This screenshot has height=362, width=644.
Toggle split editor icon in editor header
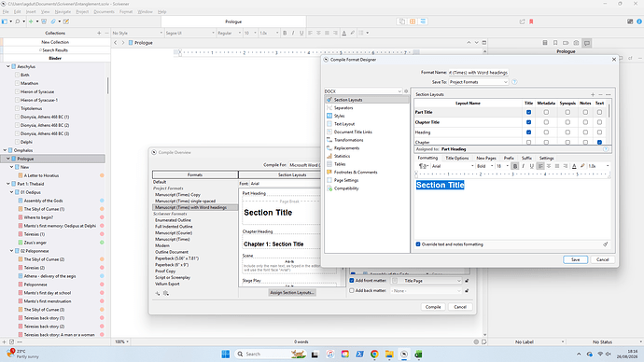(x=484, y=43)
